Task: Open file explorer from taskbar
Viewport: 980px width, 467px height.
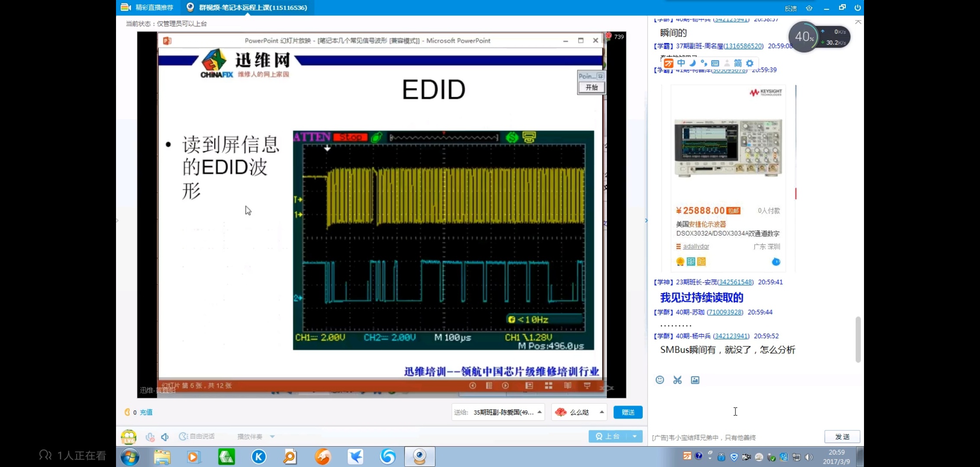Action: [162, 457]
